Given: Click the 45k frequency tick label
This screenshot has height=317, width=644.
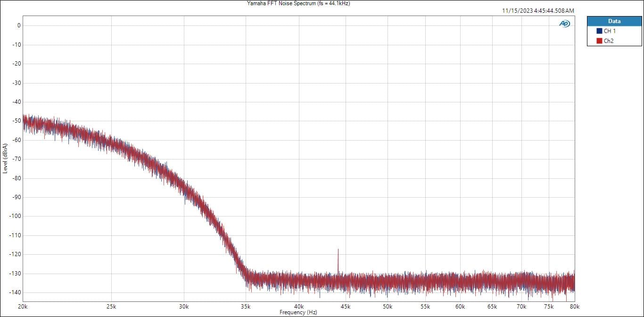Looking at the screenshot, I should pos(346,306).
